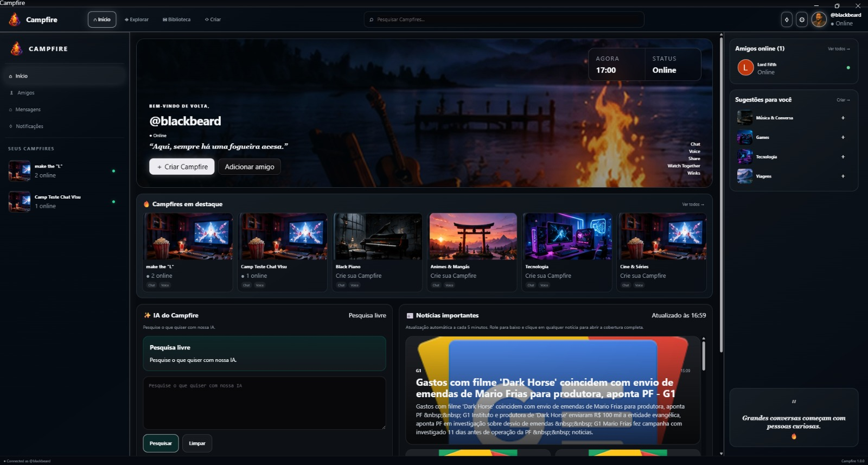
Task: Switch to the Explorar tab
Action: click(x=137, y=20)
